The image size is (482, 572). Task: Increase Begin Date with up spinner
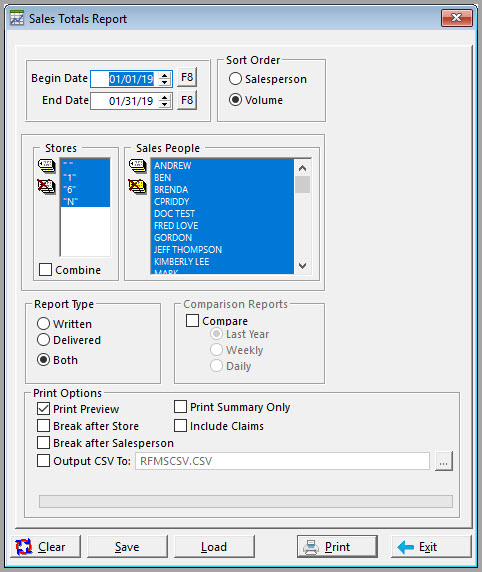pyautogui.click(x=165, y=76)
